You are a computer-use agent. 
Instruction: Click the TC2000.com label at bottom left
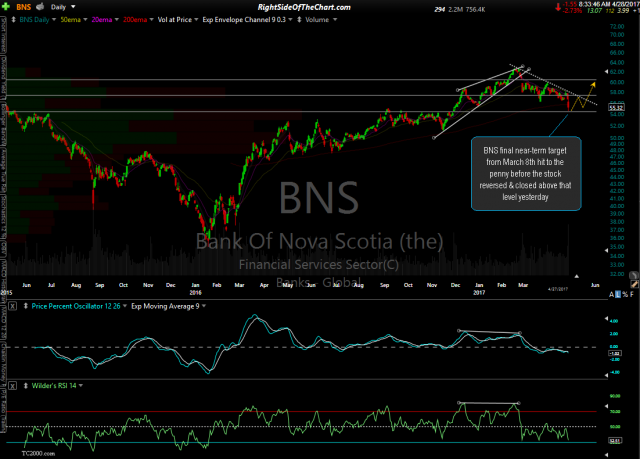(x=38, y=453)
